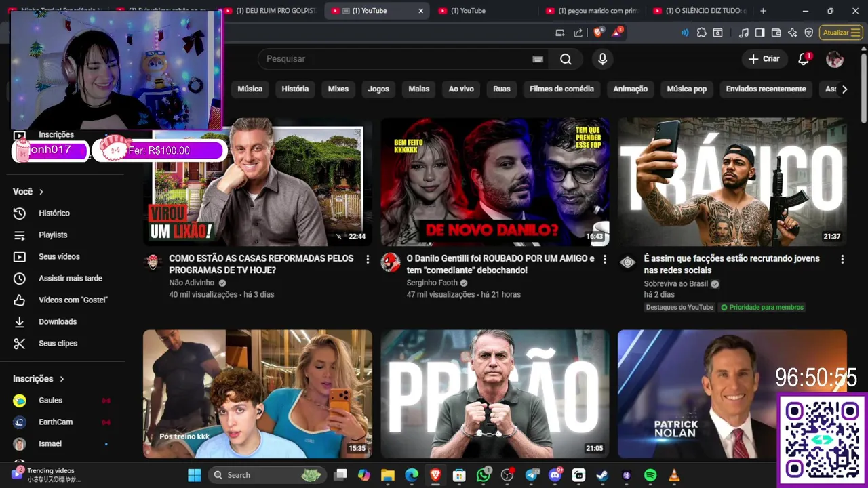
Task: Open Serginho Faoth channel link
Action: (x=432, y=283)
